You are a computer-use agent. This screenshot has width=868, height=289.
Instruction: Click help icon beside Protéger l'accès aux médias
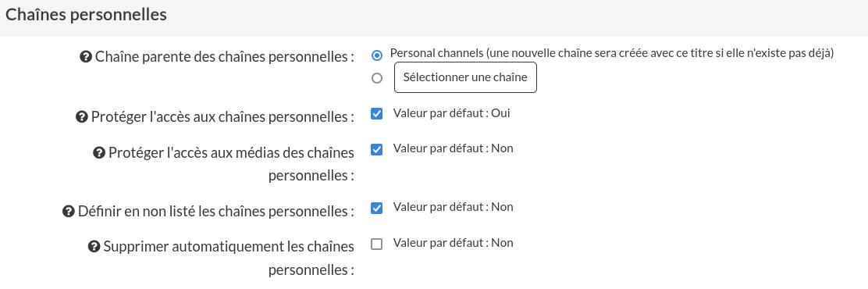[x=99, y=152]
